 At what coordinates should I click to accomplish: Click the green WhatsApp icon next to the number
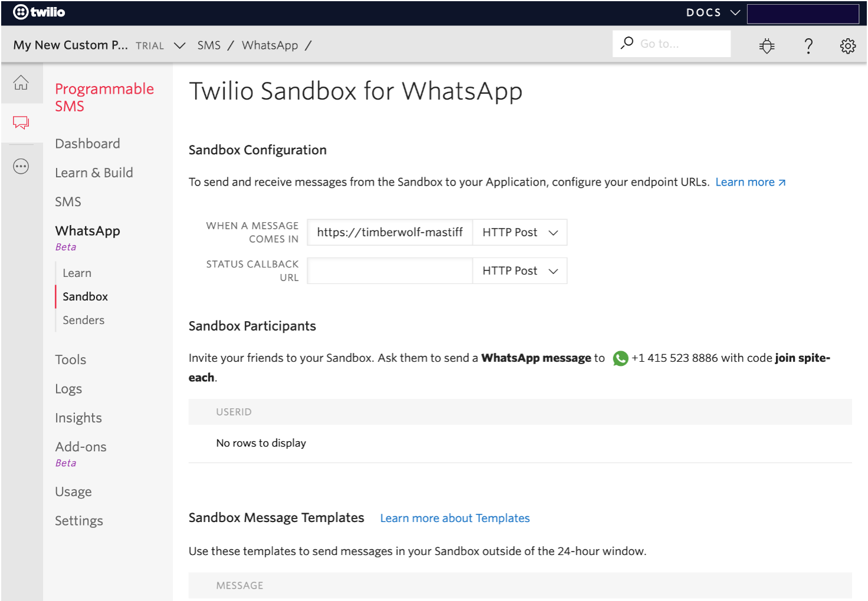coord(620,358)
